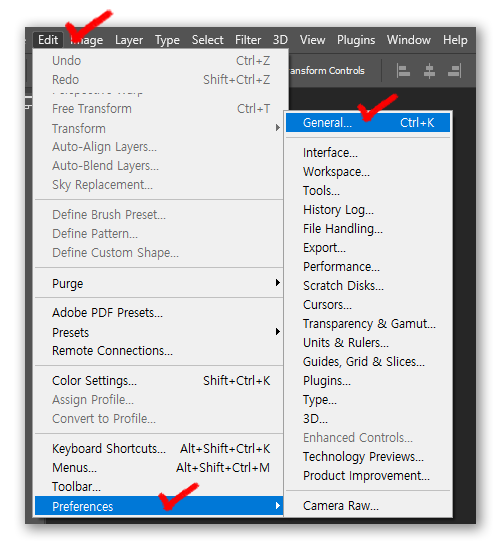Open Technology Previews preferences

pyautogui.click(x=368, y=456)
